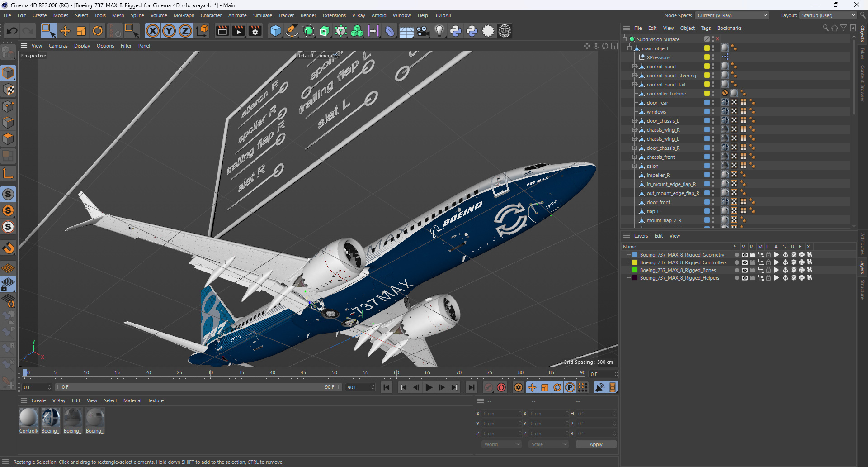
Task: Open the Material manager Texture menu
Action: pos(156,400)
